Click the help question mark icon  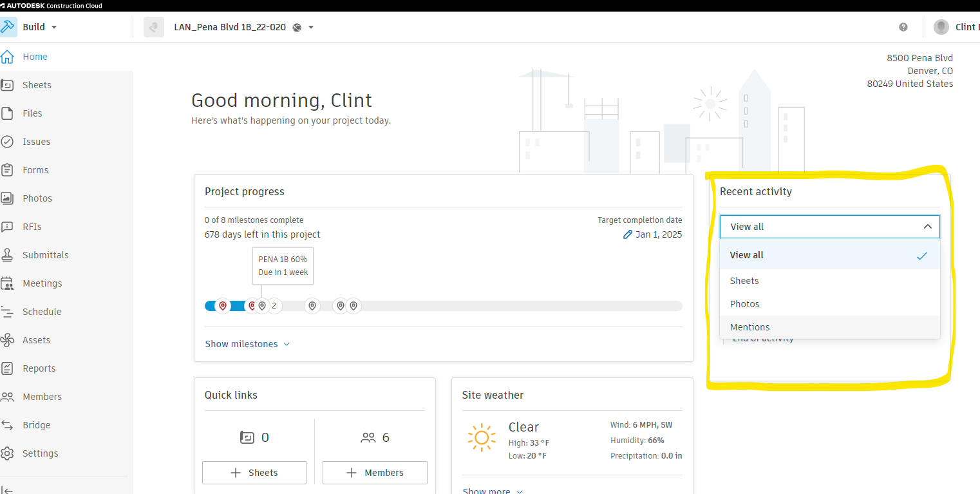click(903, 27)
